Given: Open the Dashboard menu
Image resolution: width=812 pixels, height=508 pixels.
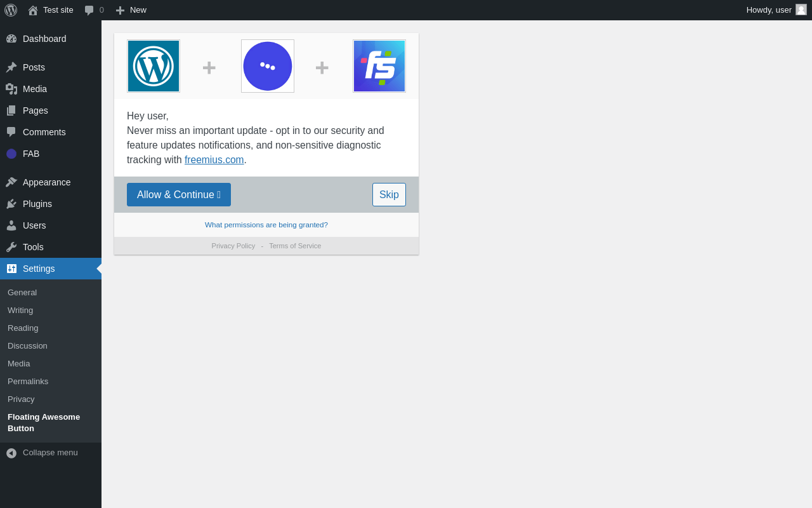Looking at the screenshot, I should click(x=51, y=39).
